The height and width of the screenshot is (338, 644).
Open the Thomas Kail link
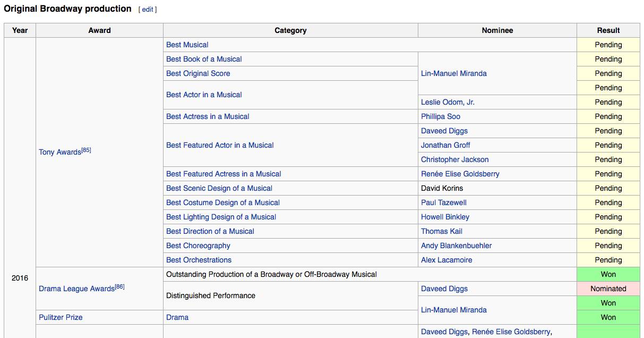point(442,231)
